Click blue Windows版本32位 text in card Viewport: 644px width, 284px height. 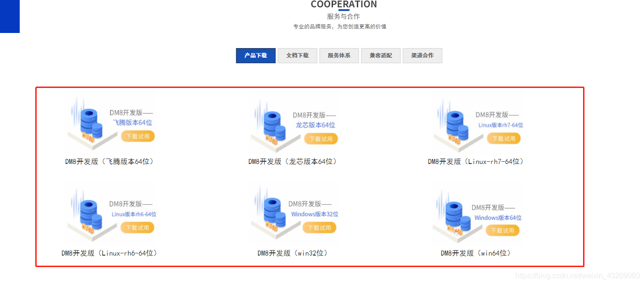pos(315,214)
